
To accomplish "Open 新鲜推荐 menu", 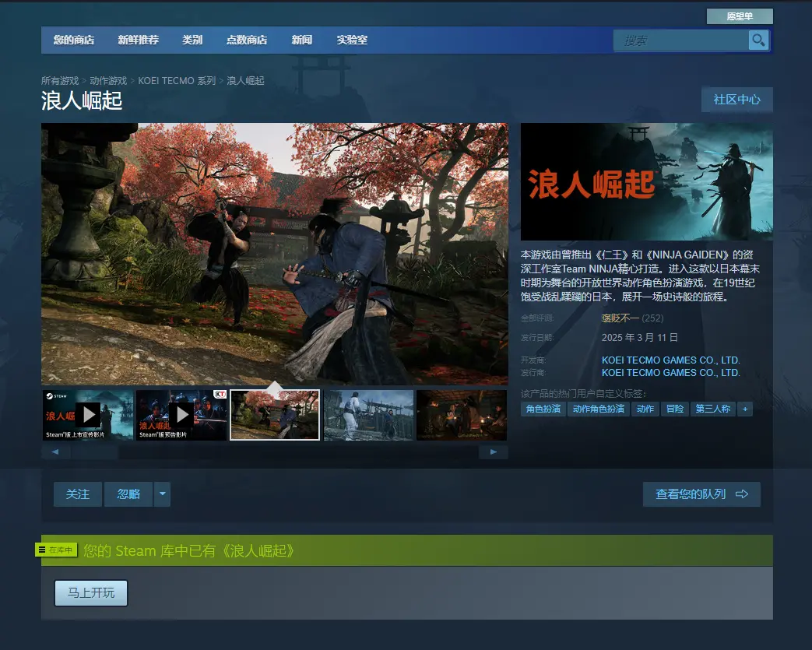I will (x=138, y=40).
